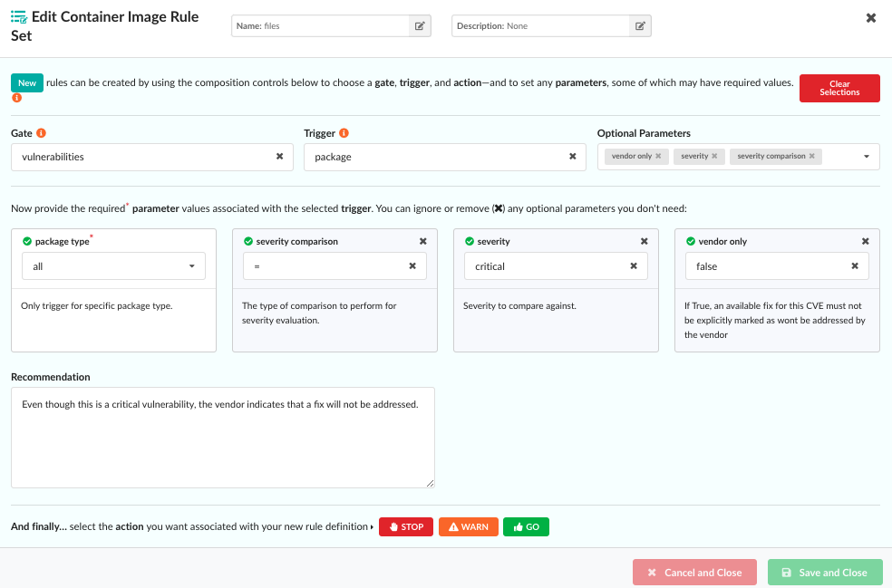Click the edit icon next to Description field

coord(640,26)
